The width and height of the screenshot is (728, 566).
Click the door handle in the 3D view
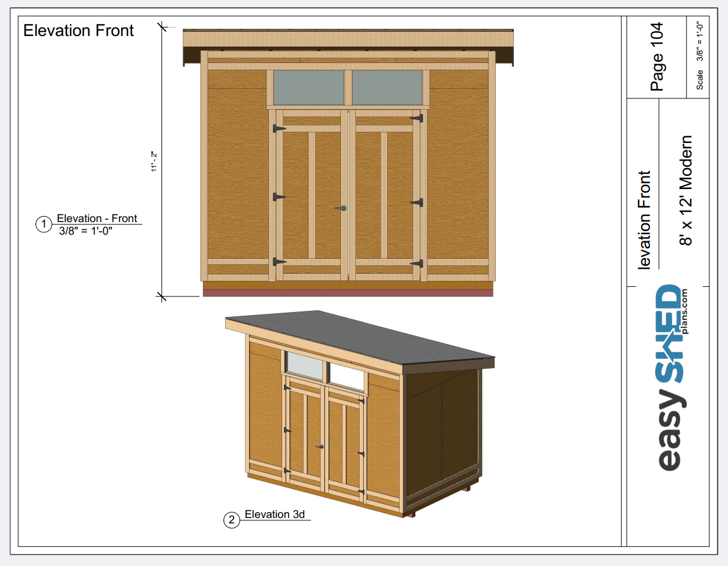[x=321, y=447]
